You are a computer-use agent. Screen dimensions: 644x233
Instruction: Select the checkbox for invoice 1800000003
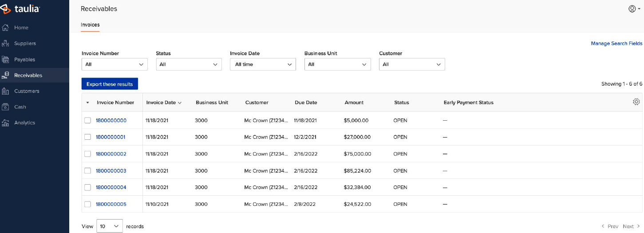click(87, 170)
